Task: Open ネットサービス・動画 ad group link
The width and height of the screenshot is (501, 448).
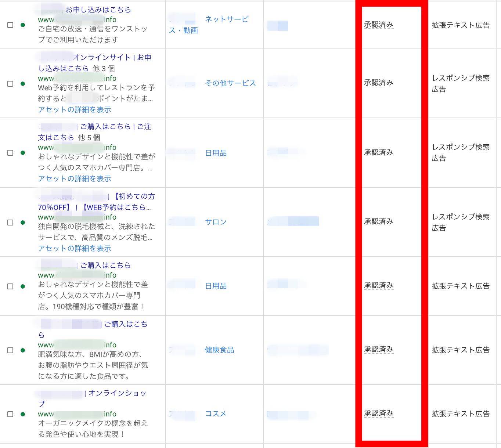Action: tap(226, 19)
